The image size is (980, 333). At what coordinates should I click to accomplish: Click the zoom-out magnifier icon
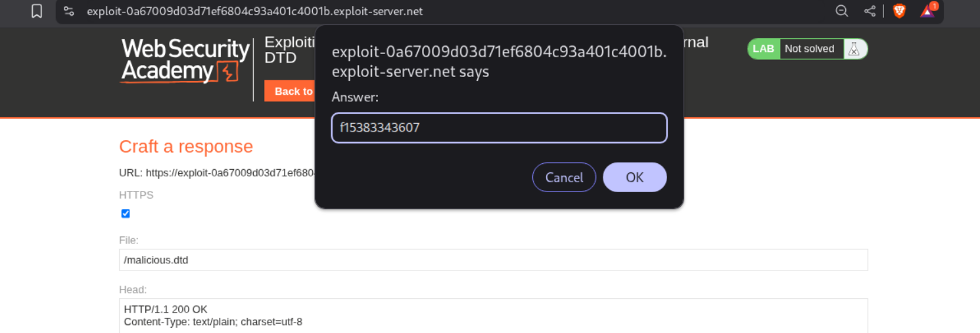coord(841,11)
